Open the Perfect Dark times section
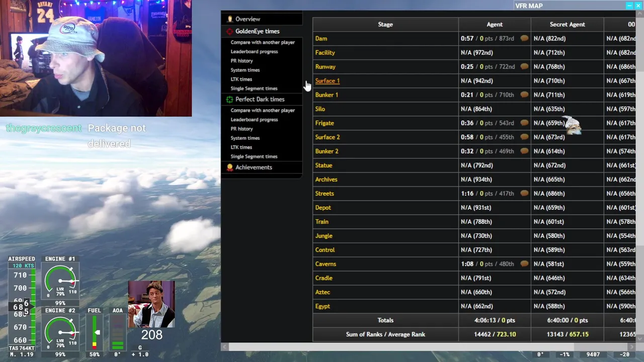The height and width of the screenshot is (362, 644). pos(260,100)
